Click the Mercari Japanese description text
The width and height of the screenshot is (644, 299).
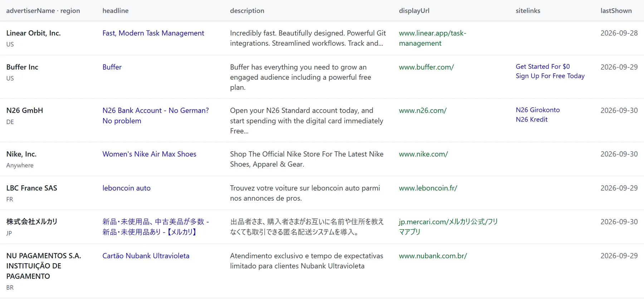(307, 227)
